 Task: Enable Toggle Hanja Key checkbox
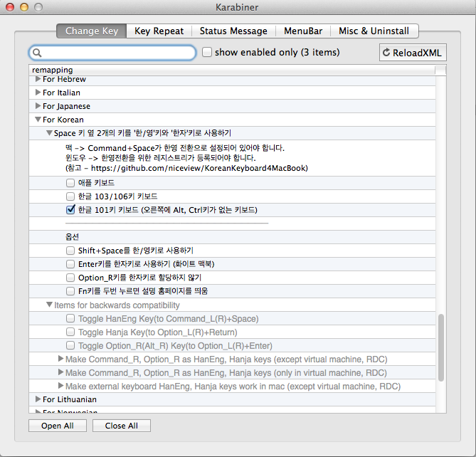click(70, 332)
